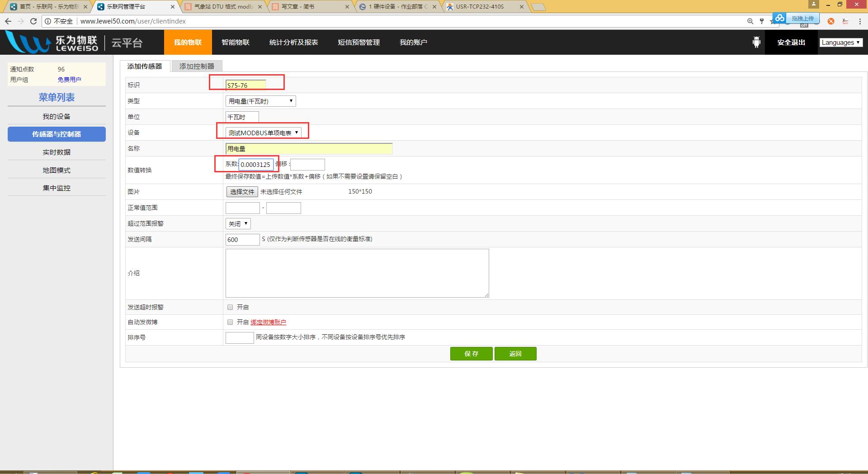Click the 正常值范围 maximum input
The height and width of the screenshot is (474, 868).
(x=283, y=208)
